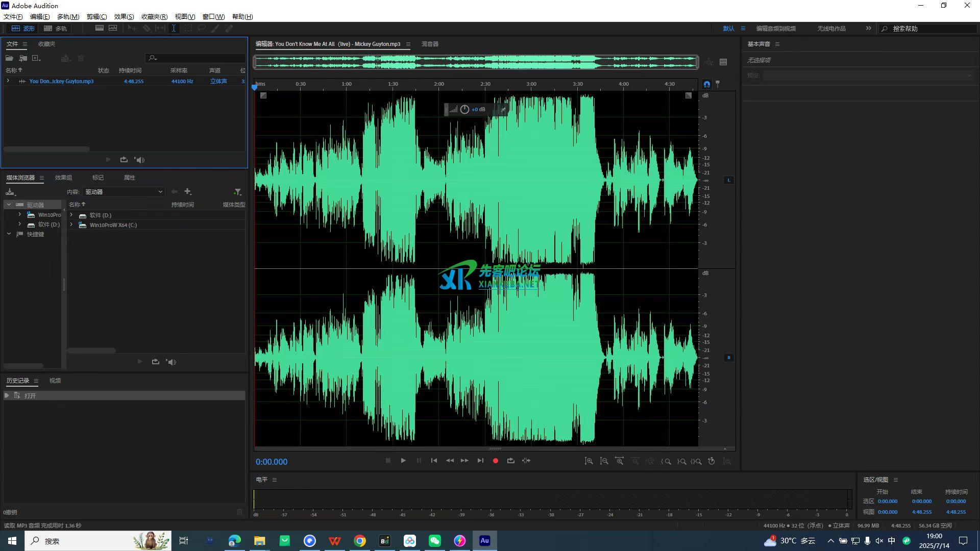980x551 pixels.
Task: Open the 驱动器 content dropdown
Action: (123, 192)
